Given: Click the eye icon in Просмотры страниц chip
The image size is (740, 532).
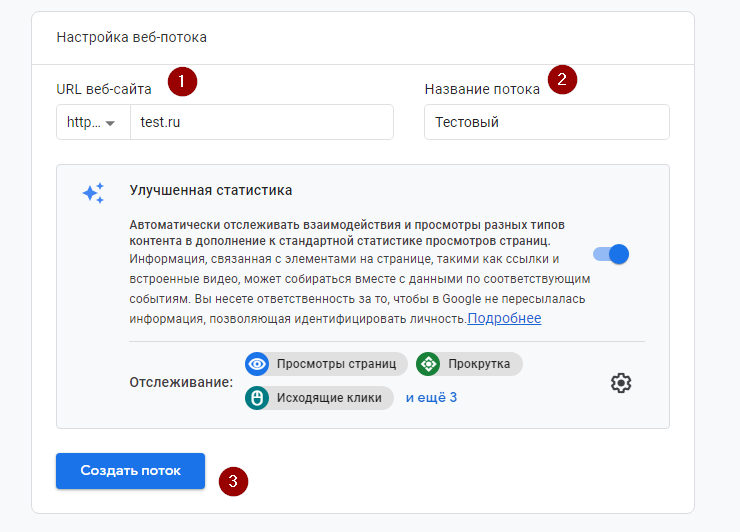Looking at the screenshot, I should pos(257,364).
